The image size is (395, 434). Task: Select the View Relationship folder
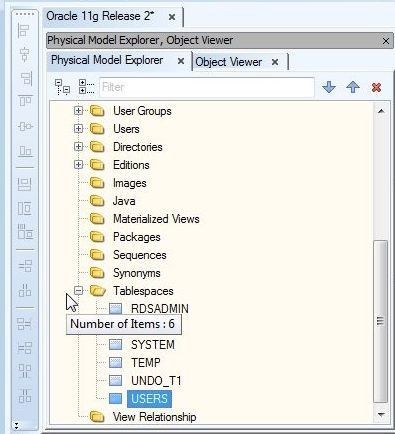tap(154, 417)
